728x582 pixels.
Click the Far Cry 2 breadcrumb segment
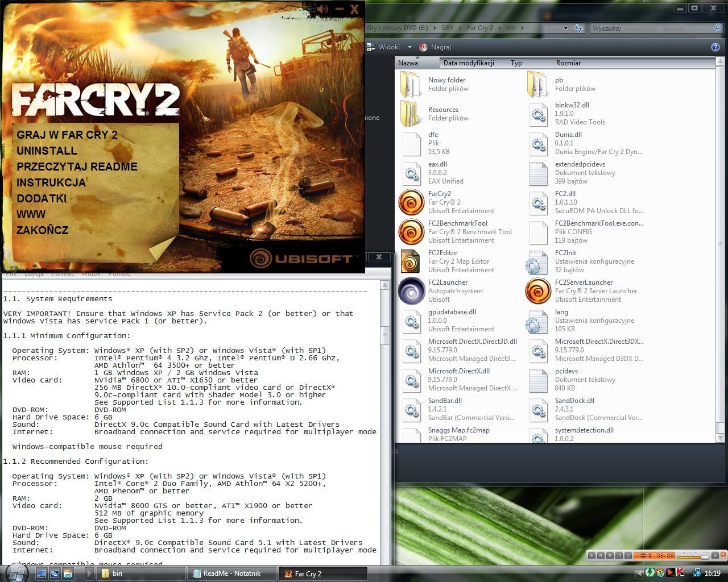pos(479,28)
